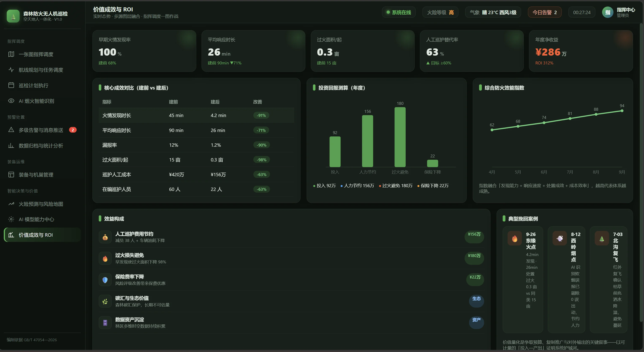The image size is (644, 352).
Task: Go to 数据归档与统计分析 page
Action: [x=42, y=145]
